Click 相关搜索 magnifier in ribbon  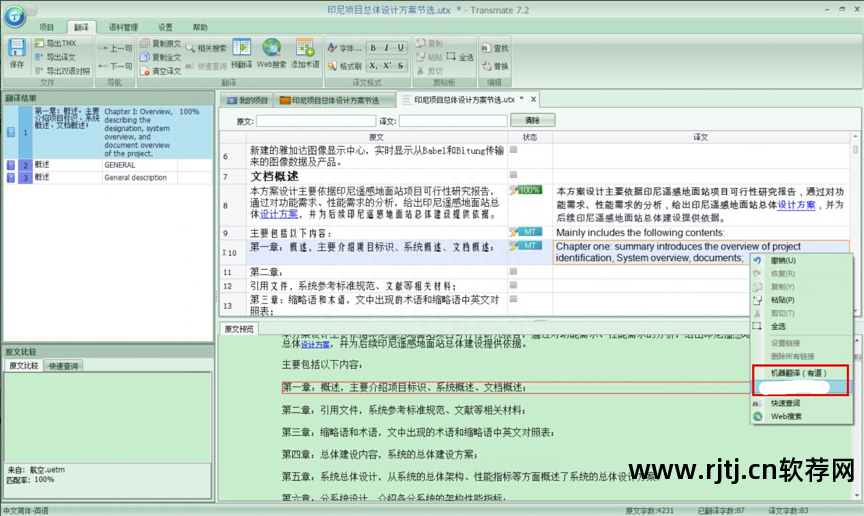pos(206,48)
